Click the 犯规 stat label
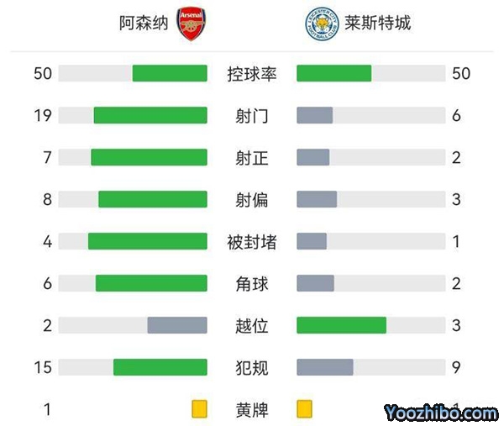This screenshot has height=426, width=504. tap(252, 368)
